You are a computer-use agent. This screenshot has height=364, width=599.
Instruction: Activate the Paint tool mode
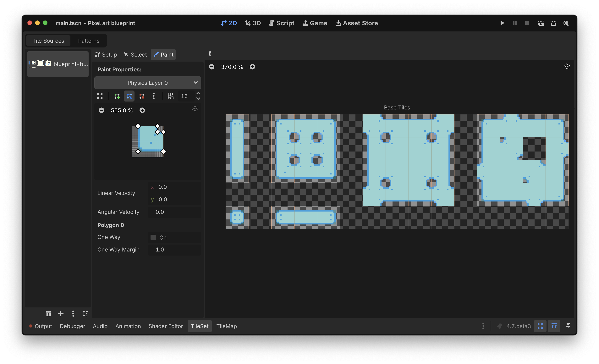point(163,54)
